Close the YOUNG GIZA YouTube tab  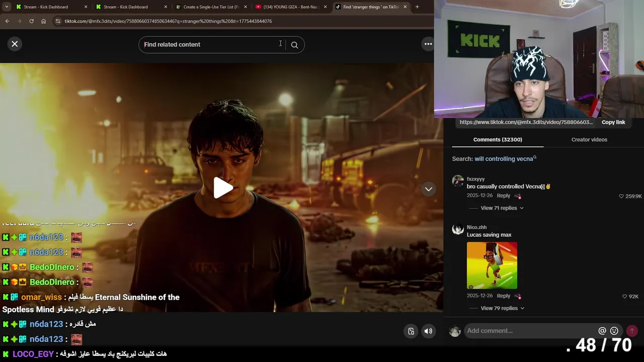click(x=326, y=7)
